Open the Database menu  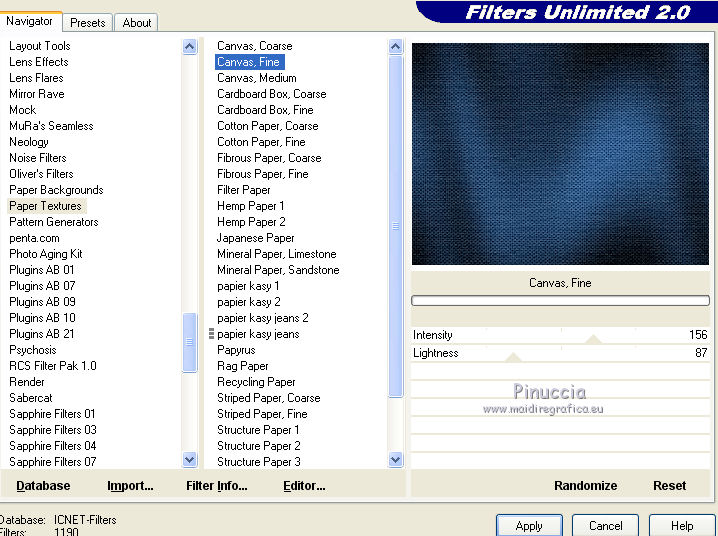(x=43, y=486)
